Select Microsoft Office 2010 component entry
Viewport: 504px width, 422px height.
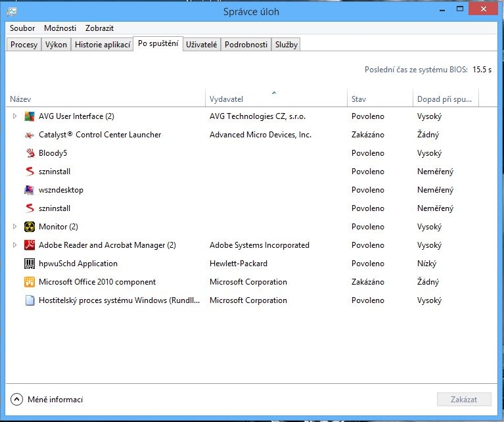click(x=97, y=282)
